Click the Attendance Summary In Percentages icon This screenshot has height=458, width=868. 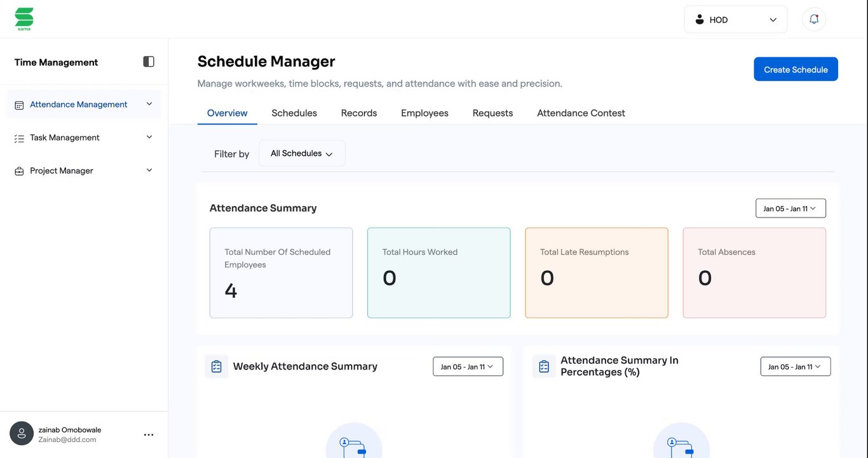tap(544, 366)
